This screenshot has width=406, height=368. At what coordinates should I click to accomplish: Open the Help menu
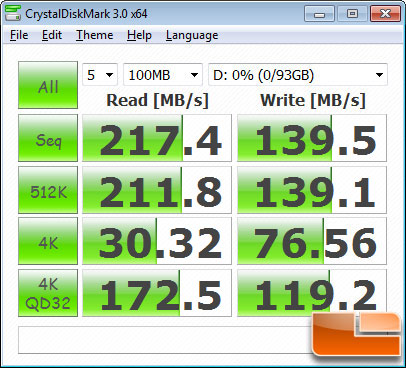click(x=139, y=35)
